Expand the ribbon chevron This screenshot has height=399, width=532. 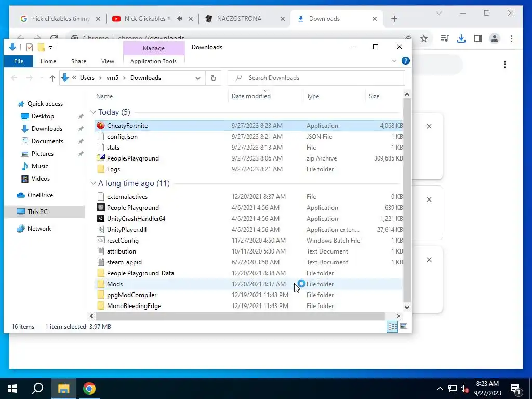[394, 61]
